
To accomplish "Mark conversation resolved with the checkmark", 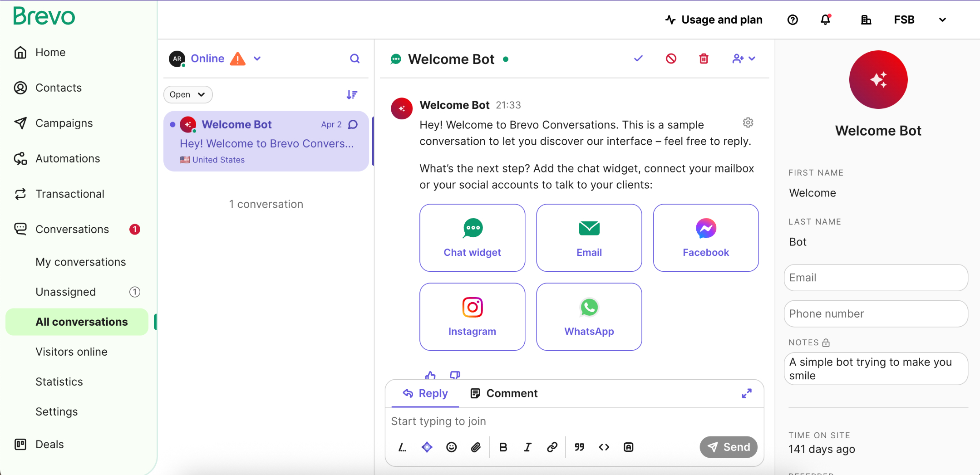I will [x=638, y=59].
